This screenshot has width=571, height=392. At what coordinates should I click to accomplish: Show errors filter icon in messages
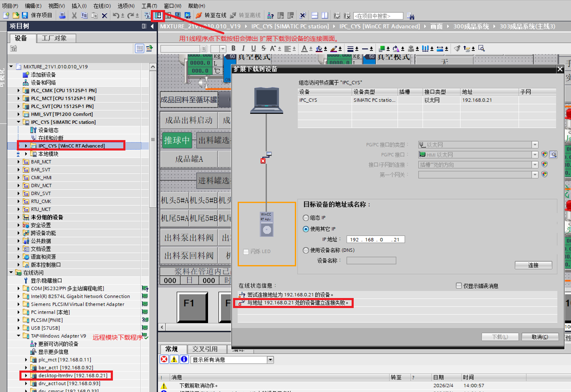164,359
